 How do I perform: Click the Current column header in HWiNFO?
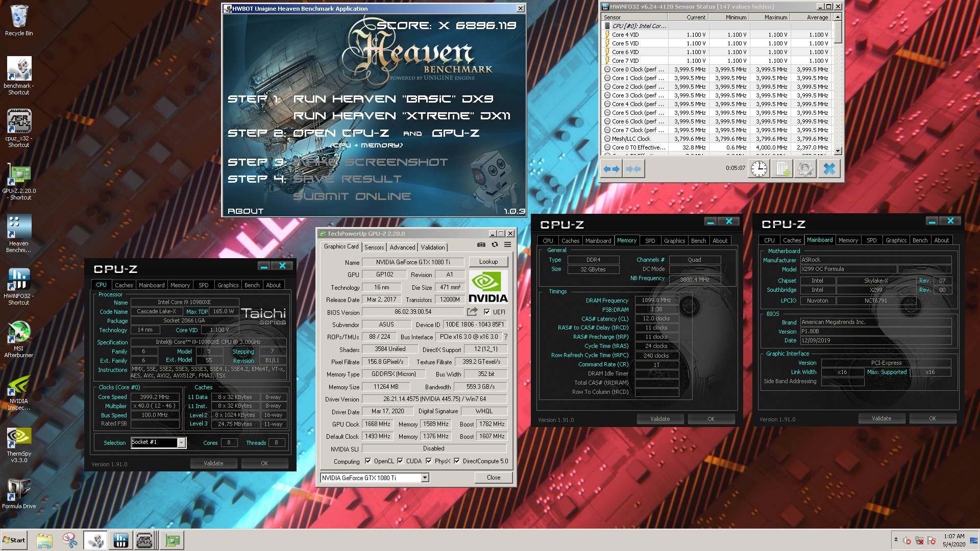click(x=689, y=17)
